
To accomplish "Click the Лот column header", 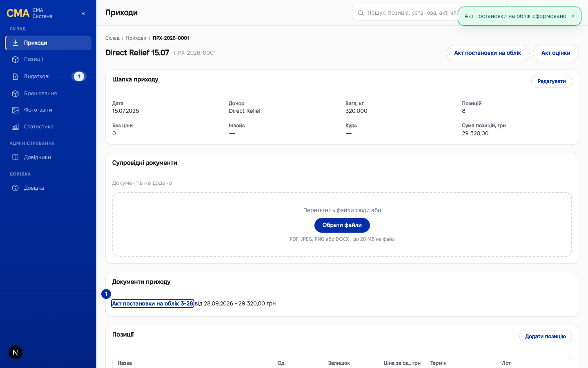I will [506, 363].
